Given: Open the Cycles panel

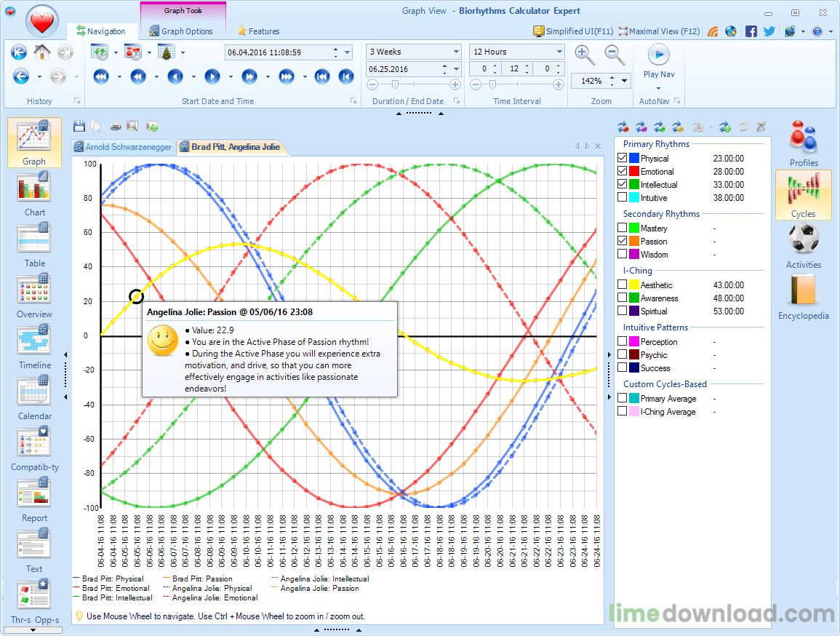Looking at the screenshot, I should click(804, 194).
